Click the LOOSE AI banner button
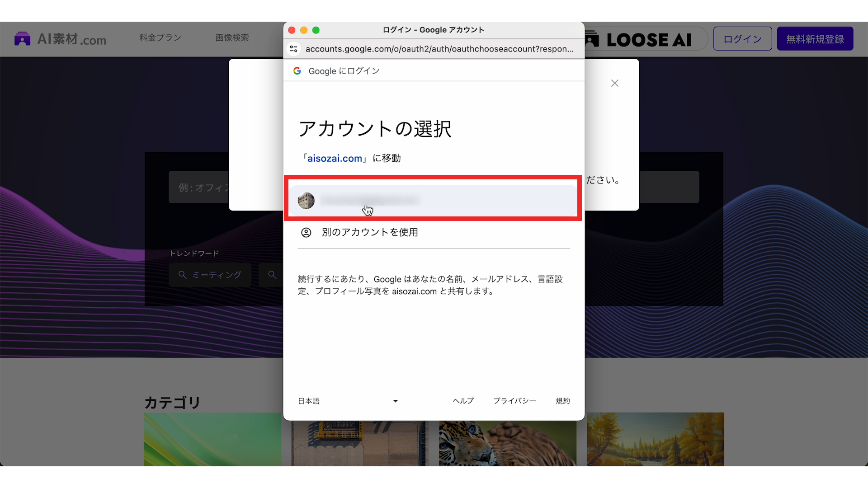The width and height of the screenshot is (868, 488). tap(646, 39)
